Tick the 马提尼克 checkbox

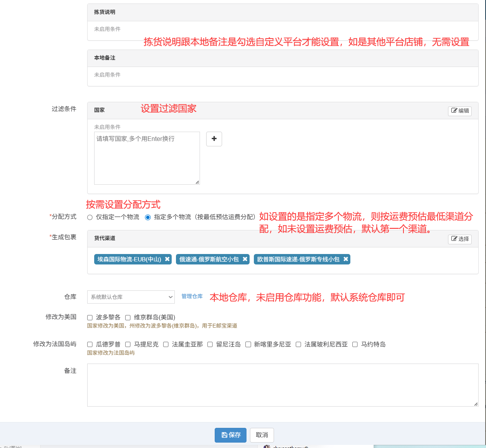[x=128, y=345]
